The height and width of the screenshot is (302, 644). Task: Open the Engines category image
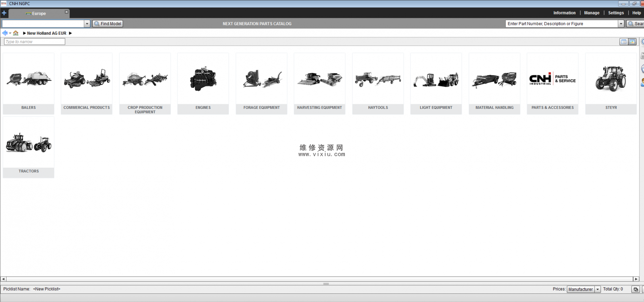[x=203, y=79]
